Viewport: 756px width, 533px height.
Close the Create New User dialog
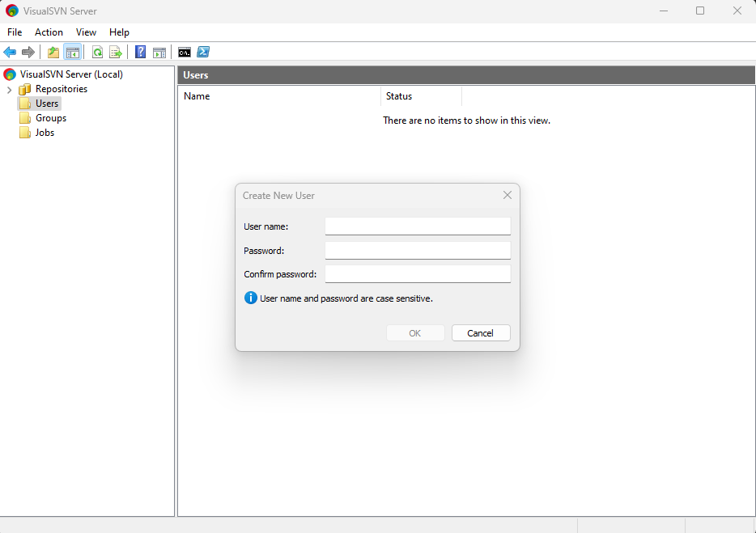pyautogui.click(x=508, y=195)
